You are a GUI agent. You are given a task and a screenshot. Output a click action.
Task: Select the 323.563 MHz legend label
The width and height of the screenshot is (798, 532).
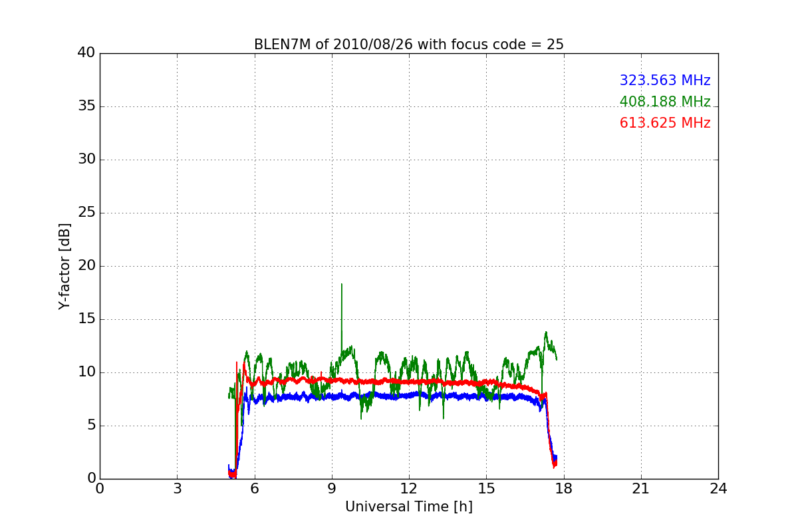[665, 80]
